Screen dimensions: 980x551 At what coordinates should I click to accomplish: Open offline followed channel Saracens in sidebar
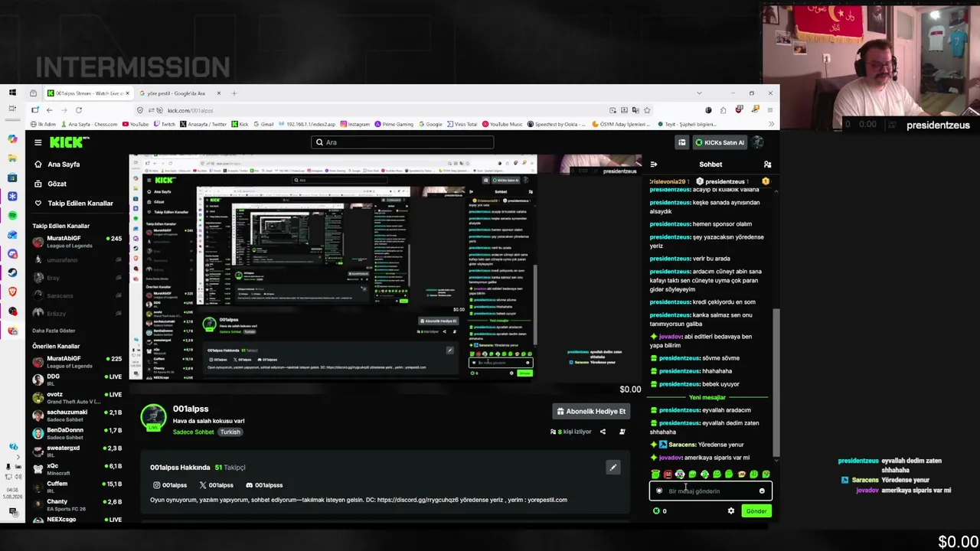(77, 295)
